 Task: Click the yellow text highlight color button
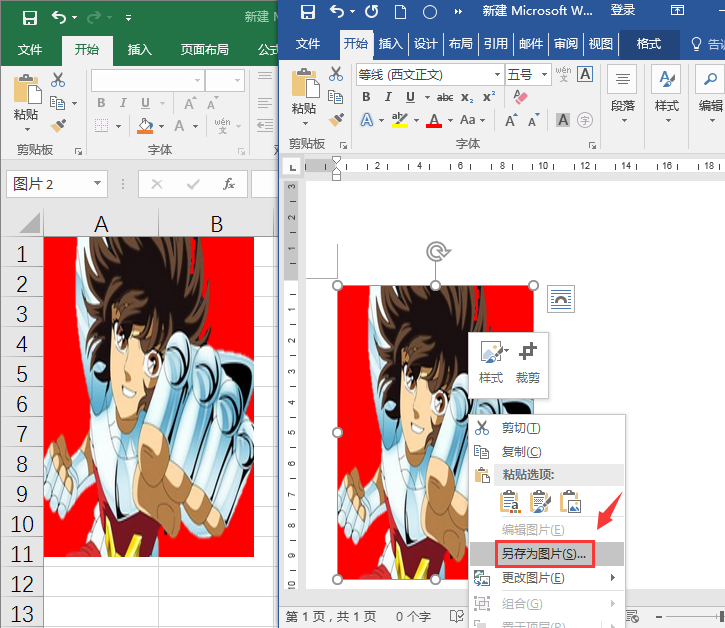coord(399,120)
